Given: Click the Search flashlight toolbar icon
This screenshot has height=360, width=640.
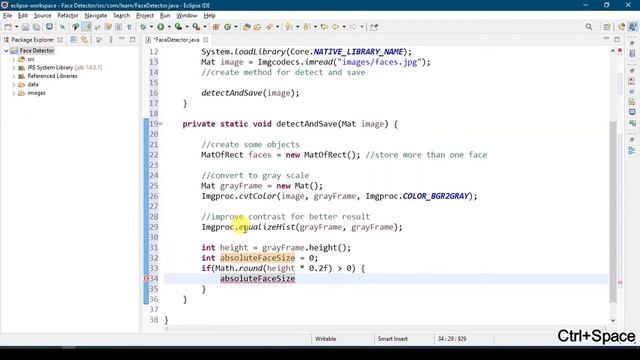Looking at the screenshot, I should [x=269, y=27].
